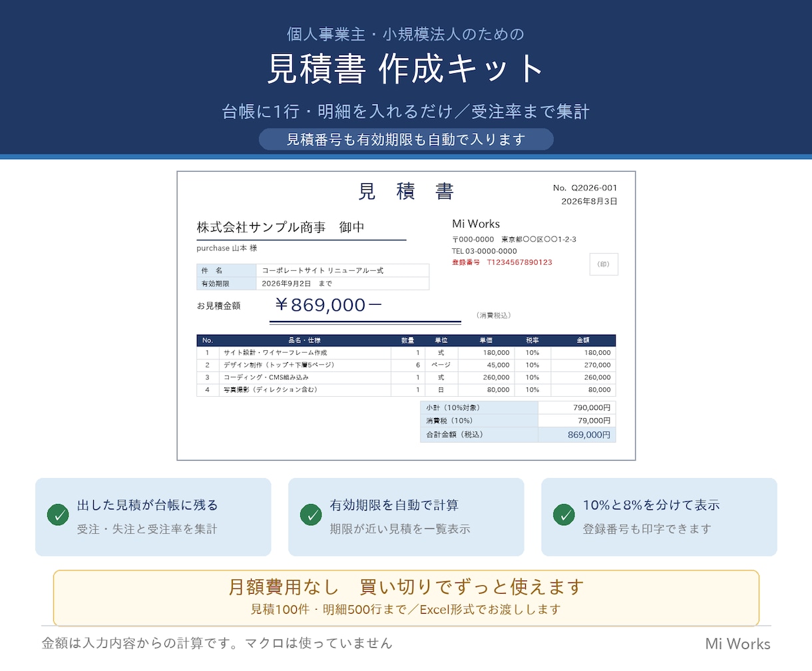Click row number 3 in the No. column
812x671 pixels.
pos(208,377)
